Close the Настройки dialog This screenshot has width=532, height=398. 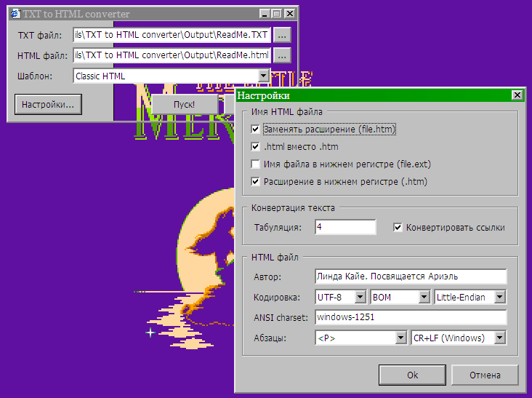tap(517, 95)
